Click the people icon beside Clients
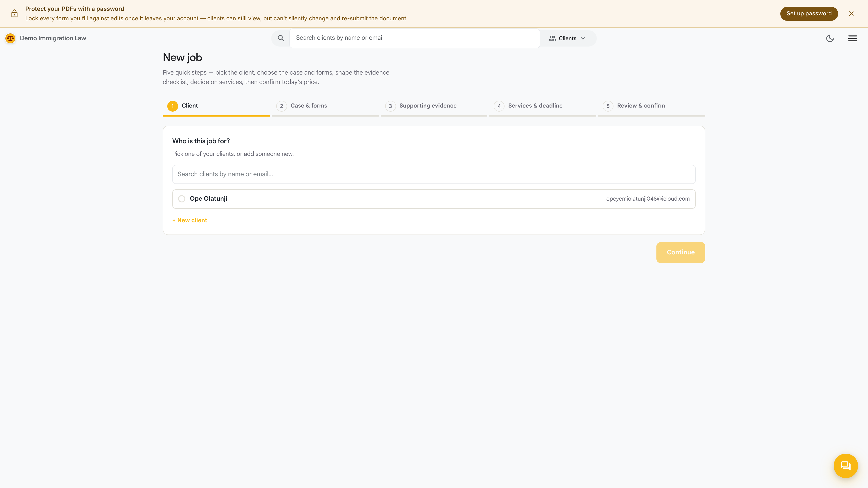Viewport: 868px width, 488px height. click(552, 38)
